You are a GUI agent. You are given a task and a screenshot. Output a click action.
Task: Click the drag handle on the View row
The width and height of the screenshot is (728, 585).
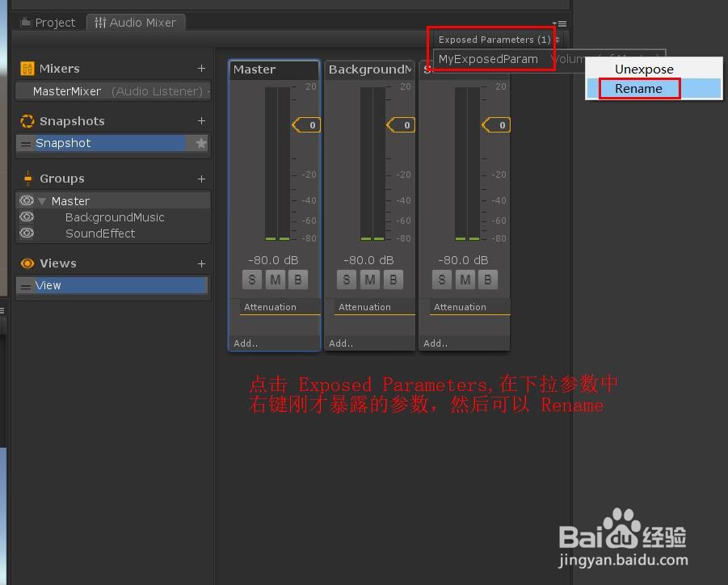(x=26, y=287)
